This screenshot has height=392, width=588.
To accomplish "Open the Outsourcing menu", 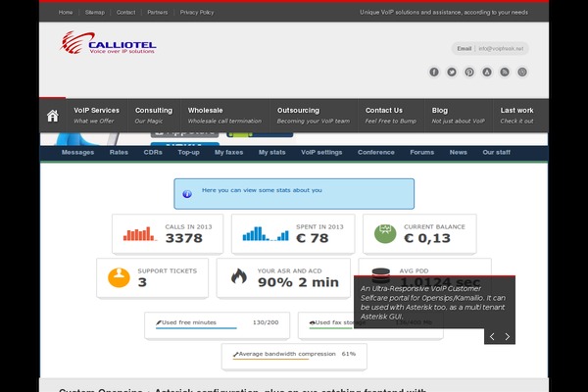I will tap(314, 116).
